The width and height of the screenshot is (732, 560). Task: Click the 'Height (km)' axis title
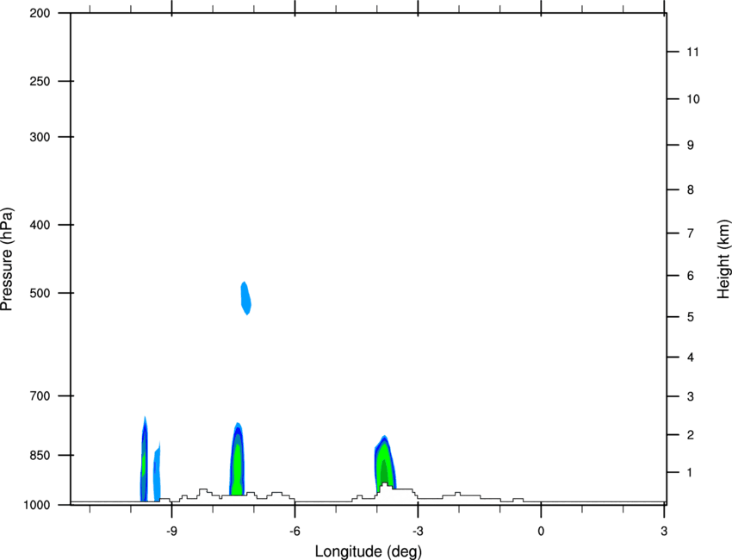coord(723,259)
